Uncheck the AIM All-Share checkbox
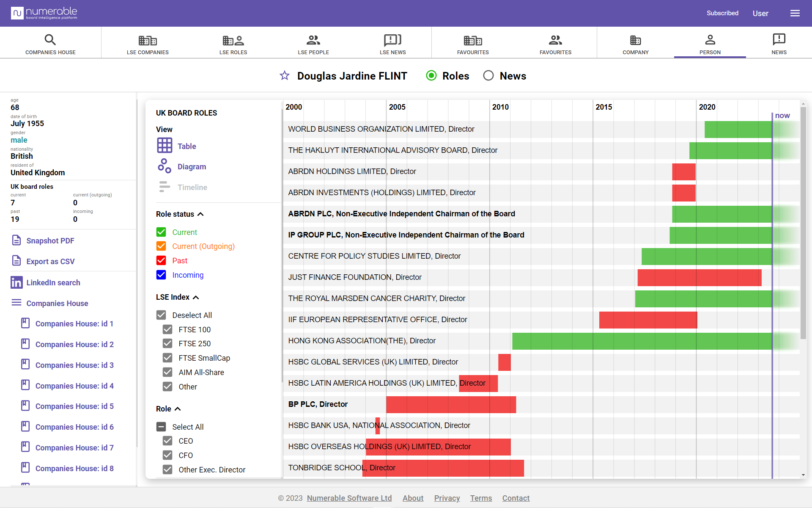Image resolution: width=812 pixels, height=508 pixels. click(167, 372)
